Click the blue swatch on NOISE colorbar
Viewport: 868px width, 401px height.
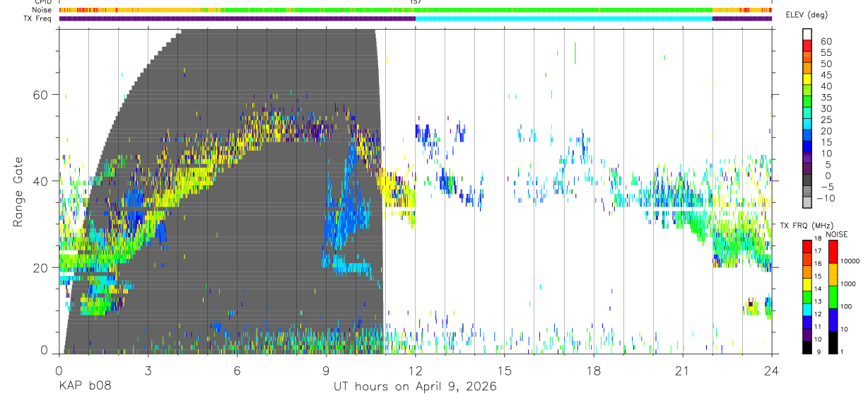(x=832, y=319)
